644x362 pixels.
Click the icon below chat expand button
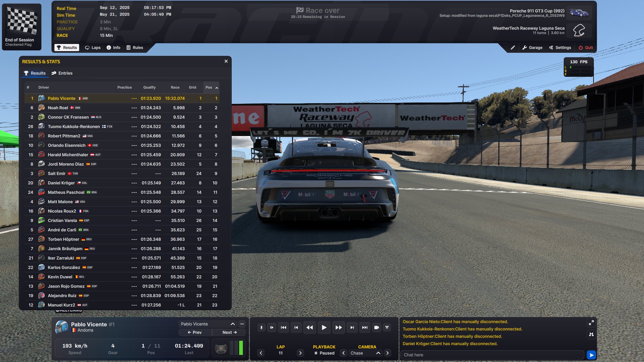tap(591, 335)
